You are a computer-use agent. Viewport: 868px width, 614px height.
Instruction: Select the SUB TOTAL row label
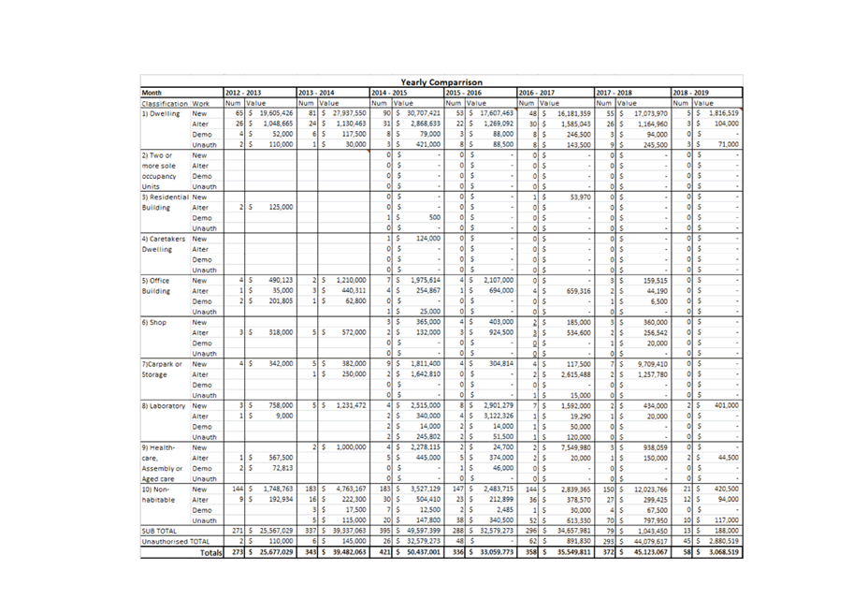coord(159,531)
